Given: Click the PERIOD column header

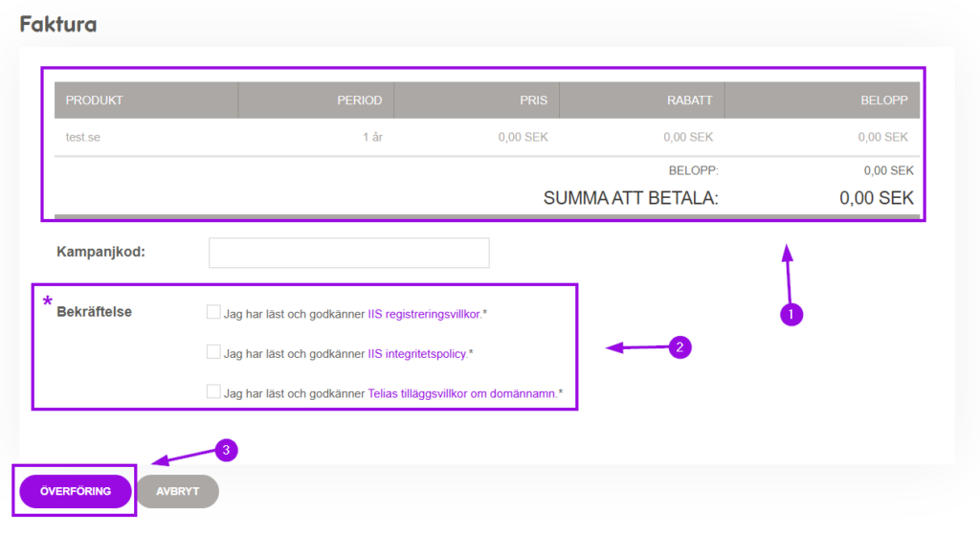Looking at the screenshot, I should pos(359,100).
